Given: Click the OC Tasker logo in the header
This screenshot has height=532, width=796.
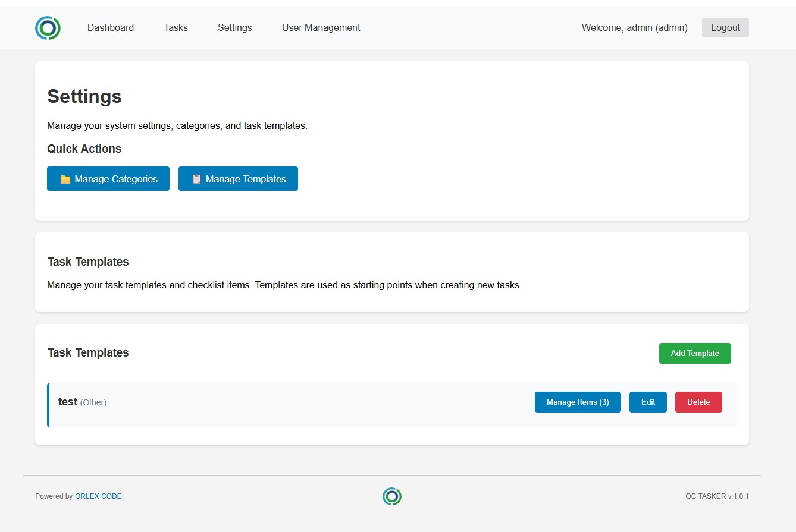Looking at the screenshot, I should pos(48,28).
